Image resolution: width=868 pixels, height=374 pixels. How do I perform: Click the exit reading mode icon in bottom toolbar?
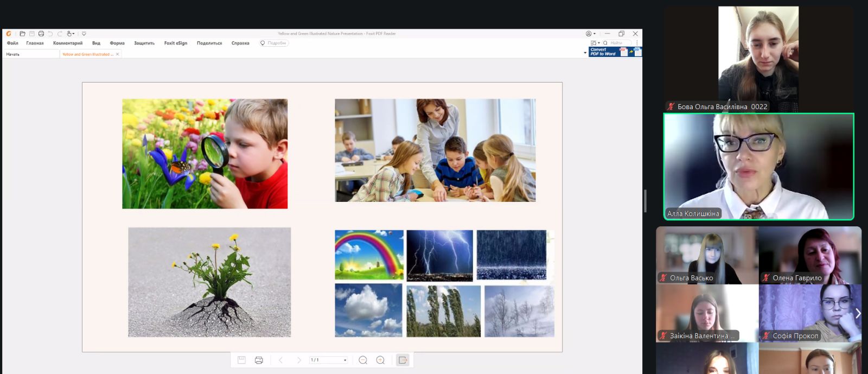click(403, 360)
